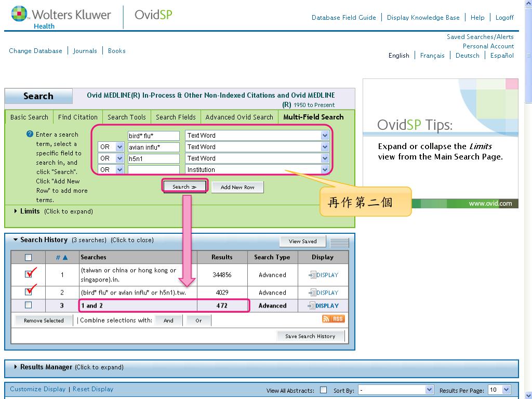Screen dimensions: 532x399
Task: Click the www.ovid.com banner link
Action: click(x=490, y=204)
